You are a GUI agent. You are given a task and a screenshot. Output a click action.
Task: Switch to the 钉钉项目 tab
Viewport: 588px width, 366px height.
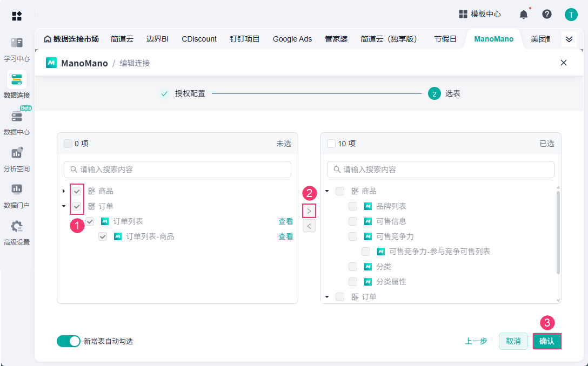tap(244, 39)
